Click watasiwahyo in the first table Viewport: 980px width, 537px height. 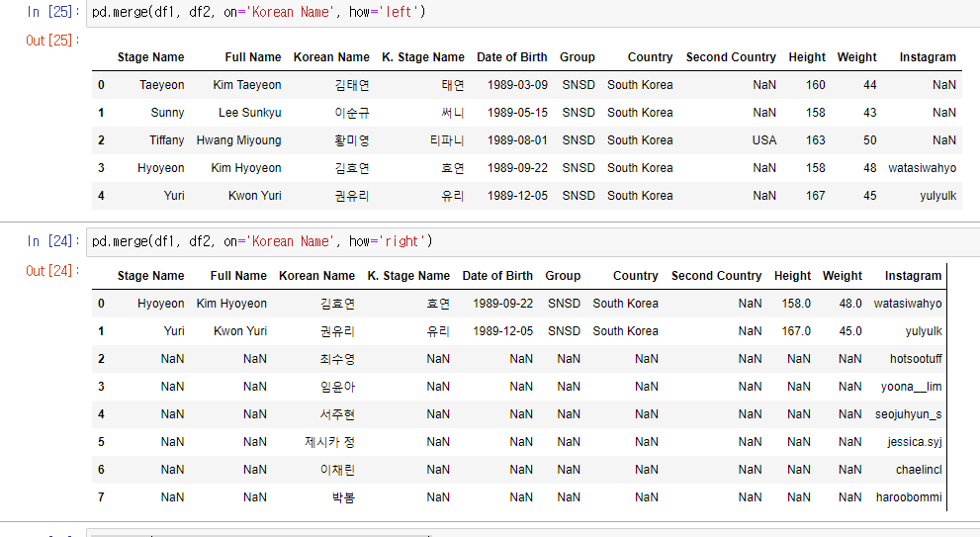(922, 168)
